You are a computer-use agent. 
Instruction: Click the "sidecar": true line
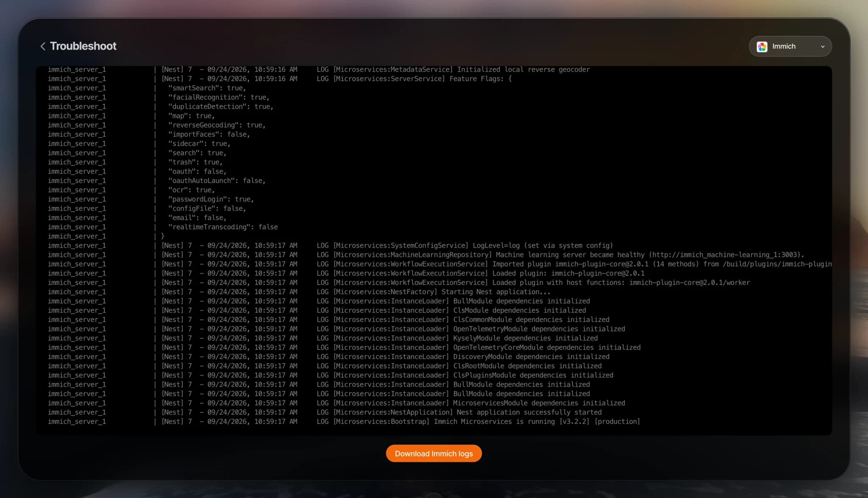(x=139, y=144)
